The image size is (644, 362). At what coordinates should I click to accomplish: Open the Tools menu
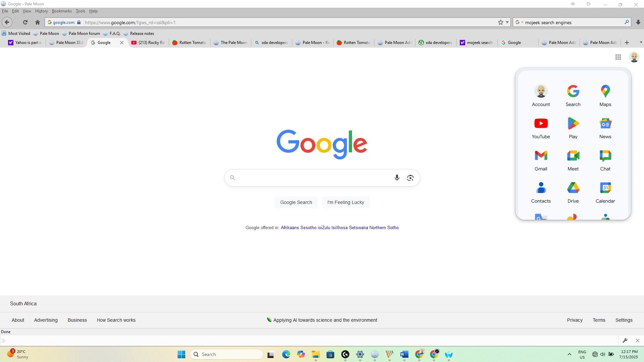pyautogui.click(x=81, y=11)
